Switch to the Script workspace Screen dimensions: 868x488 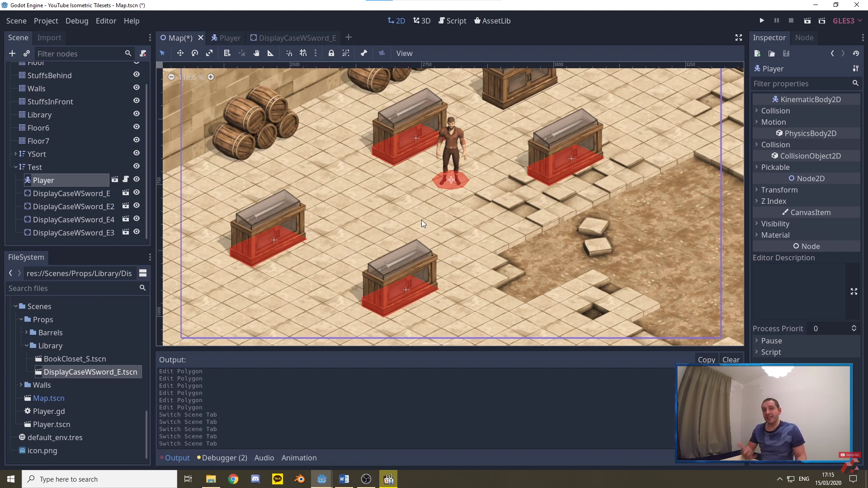452,21
